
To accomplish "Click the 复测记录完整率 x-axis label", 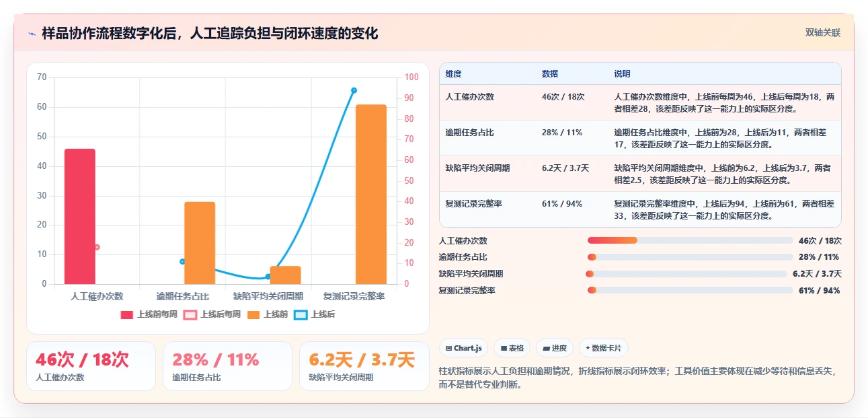I will (x=354, y=296).
